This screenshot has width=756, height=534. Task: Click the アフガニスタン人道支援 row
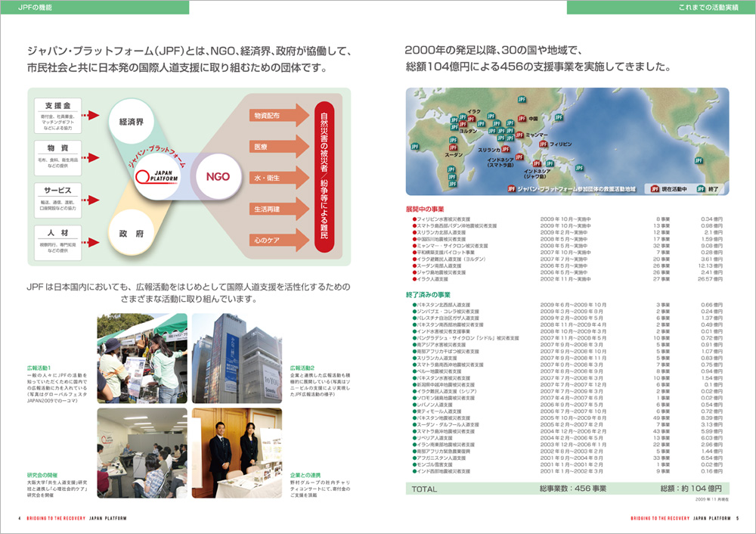568,458
